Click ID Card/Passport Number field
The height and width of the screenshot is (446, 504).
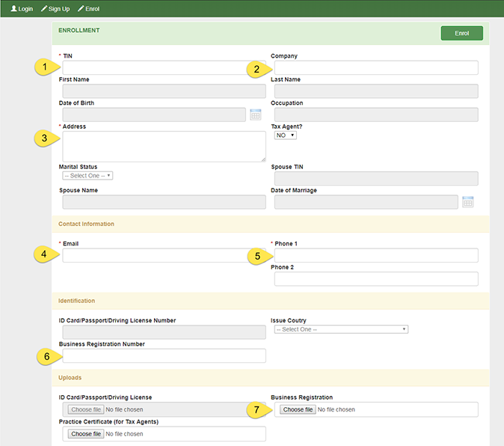pyautogui.click(x=164, y=332)
